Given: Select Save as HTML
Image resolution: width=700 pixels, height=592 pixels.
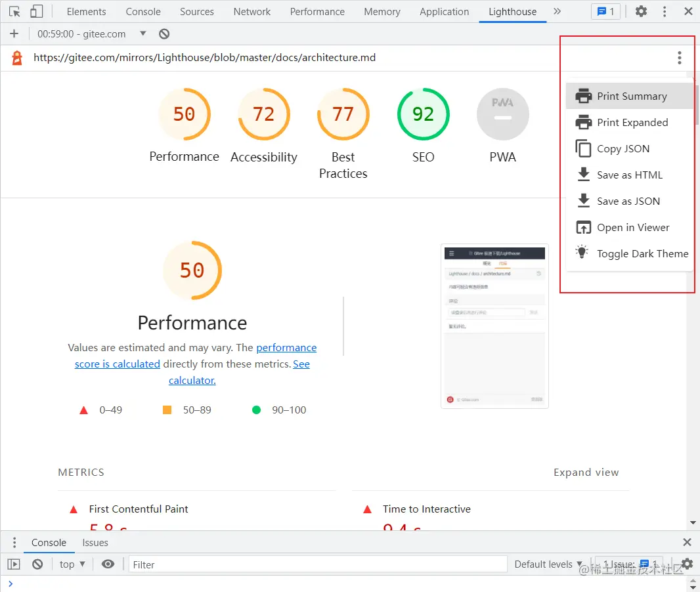Looking at the screenshot, I should point(630,175).
